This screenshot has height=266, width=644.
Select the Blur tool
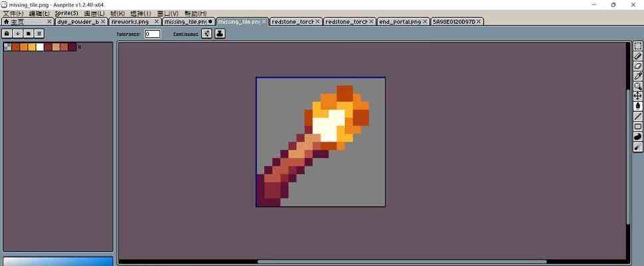click(638, 147)
